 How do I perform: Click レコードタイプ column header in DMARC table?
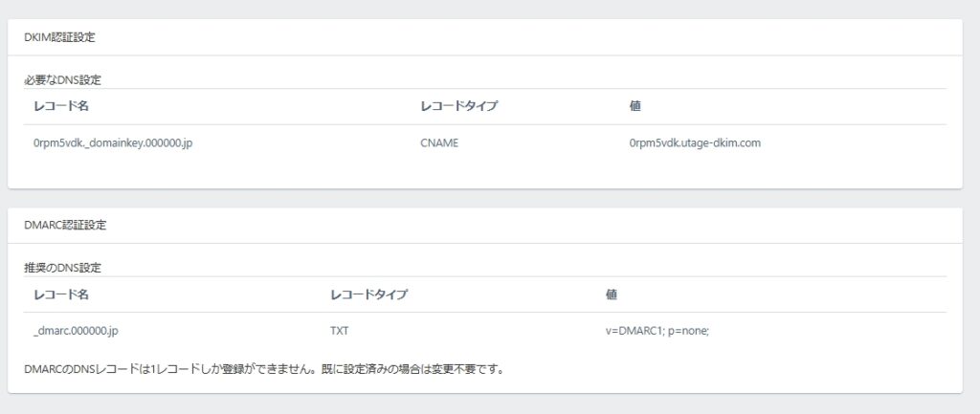[x=368, y=294]
